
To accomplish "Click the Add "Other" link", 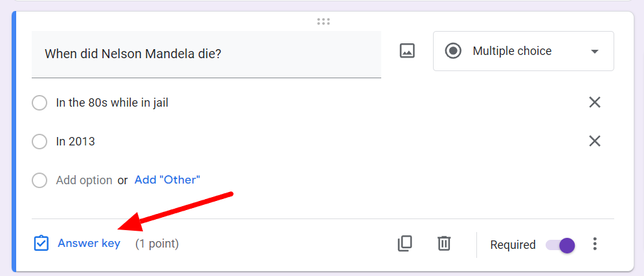I will click(x=167, y=179).
